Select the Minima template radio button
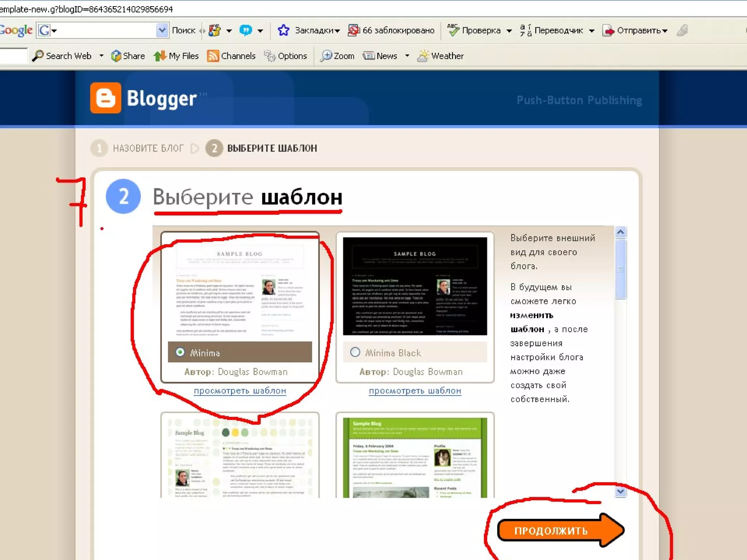Image resolution: width=747 pixels, height=560 pixels. coord(180,352)
